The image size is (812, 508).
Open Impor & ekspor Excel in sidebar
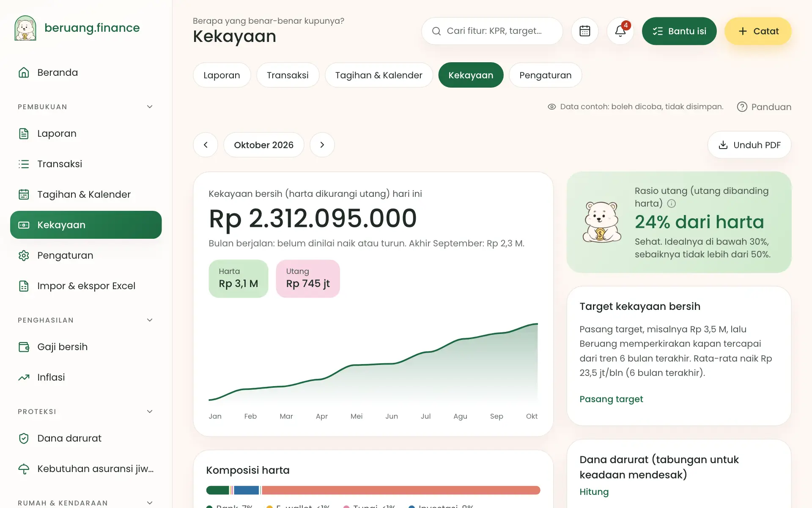[86, 286]
